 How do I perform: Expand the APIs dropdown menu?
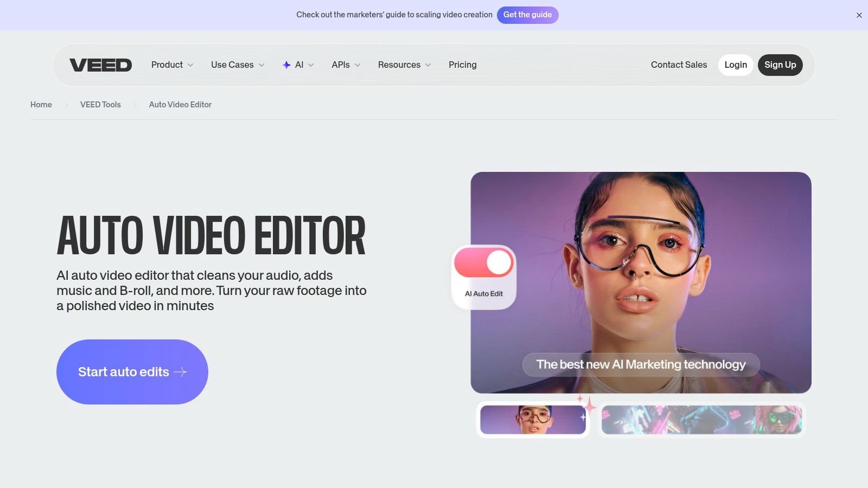(x=346, y=65)
